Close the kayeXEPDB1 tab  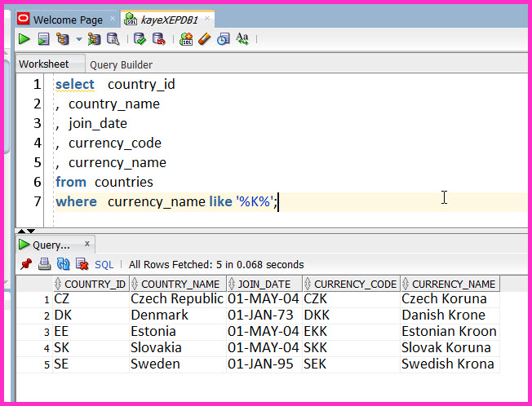click(x=207, y=19)
